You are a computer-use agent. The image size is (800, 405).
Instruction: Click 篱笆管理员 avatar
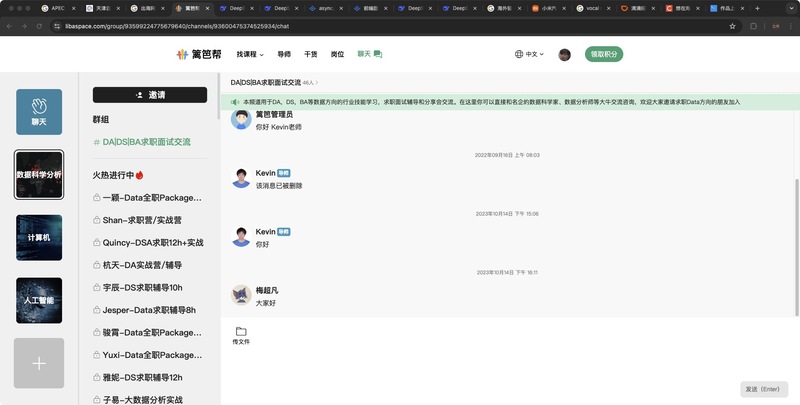(241, 119)
